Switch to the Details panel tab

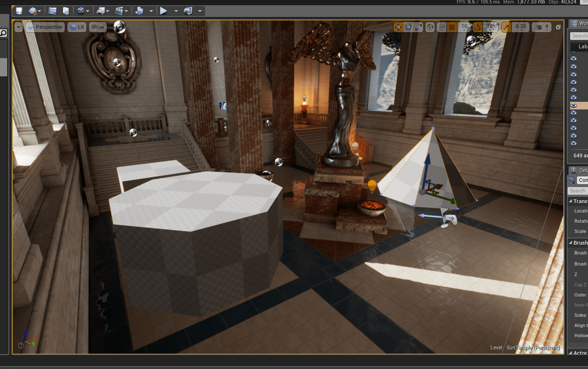coord(580,170)
